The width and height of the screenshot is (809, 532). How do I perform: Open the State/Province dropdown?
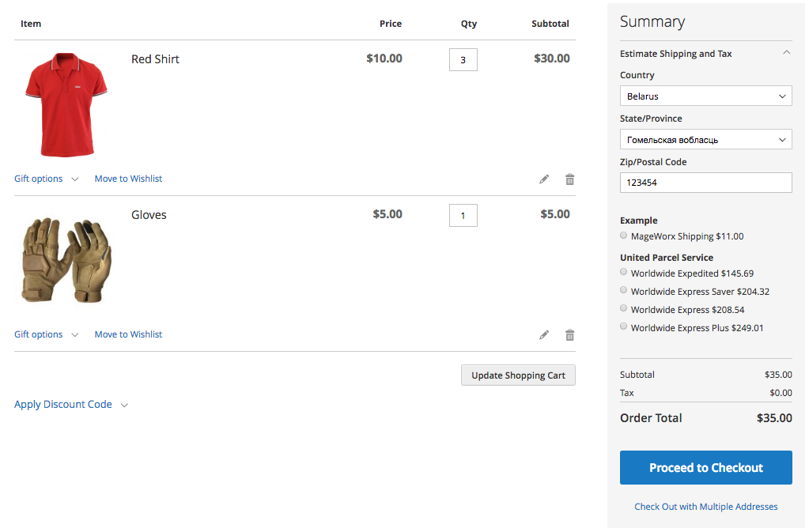(x=705, y=140)
